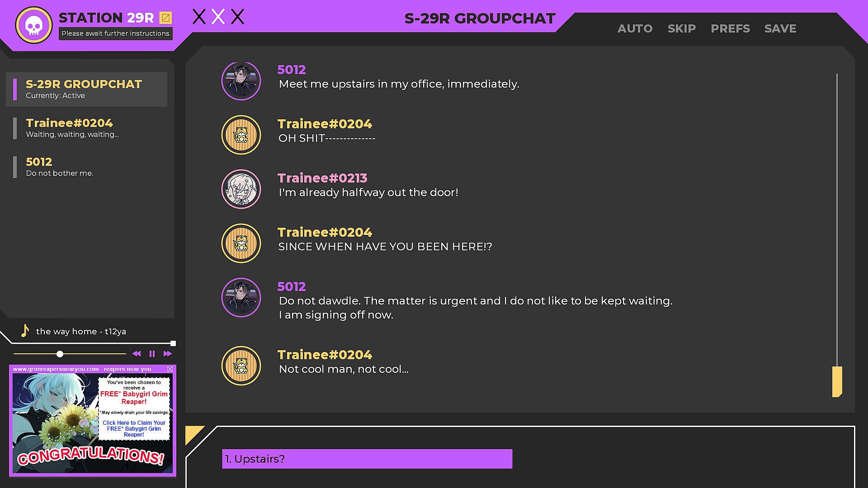
Task: Click the music note icon
Action: (25, 331)
